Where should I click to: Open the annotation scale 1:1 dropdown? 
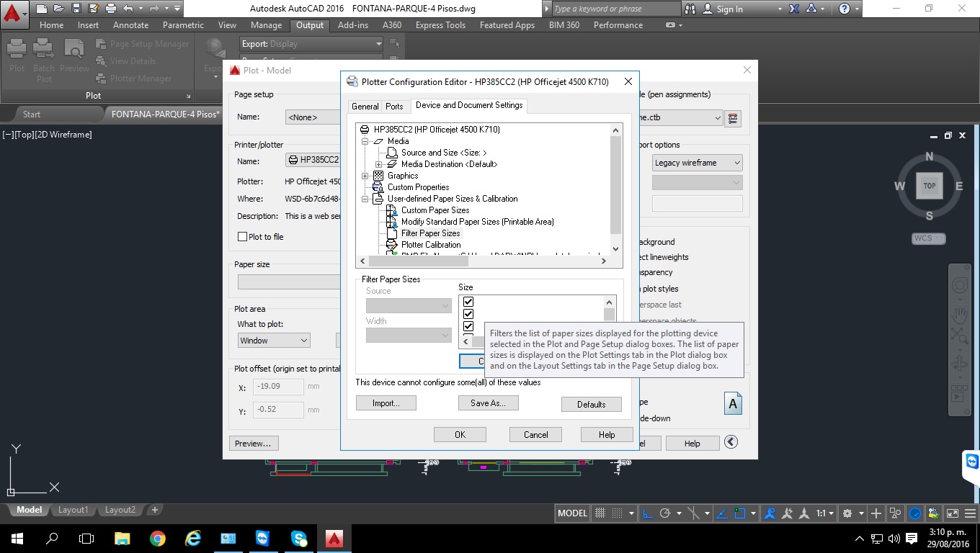[x=825, y=513]
